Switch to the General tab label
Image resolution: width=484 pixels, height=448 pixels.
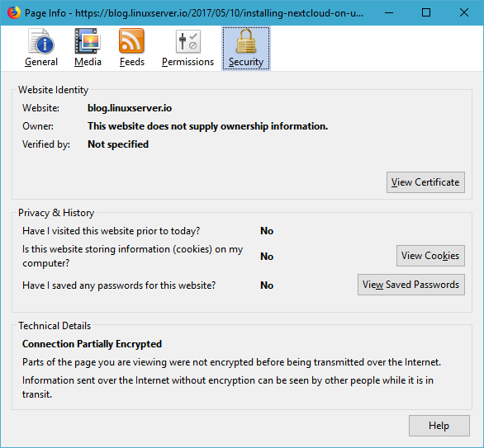(41, 62)
